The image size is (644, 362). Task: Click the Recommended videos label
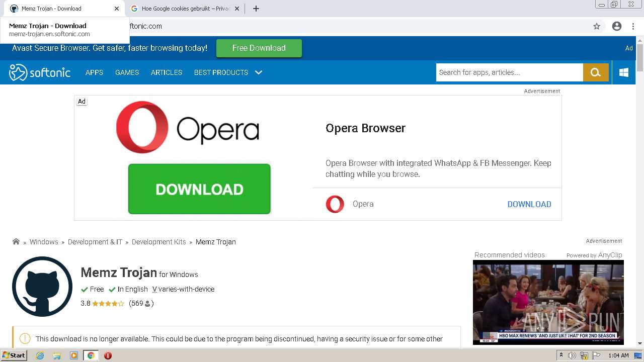point(509,255)
